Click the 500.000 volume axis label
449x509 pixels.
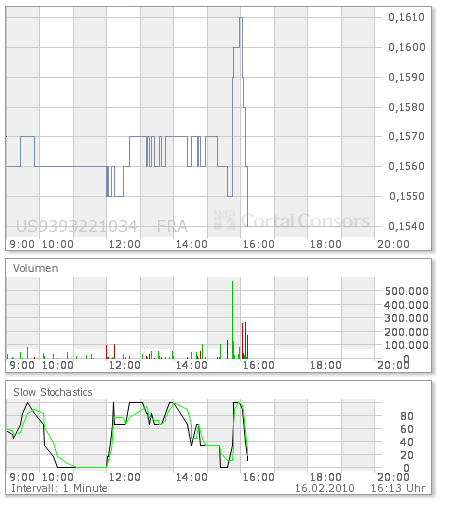407,291
